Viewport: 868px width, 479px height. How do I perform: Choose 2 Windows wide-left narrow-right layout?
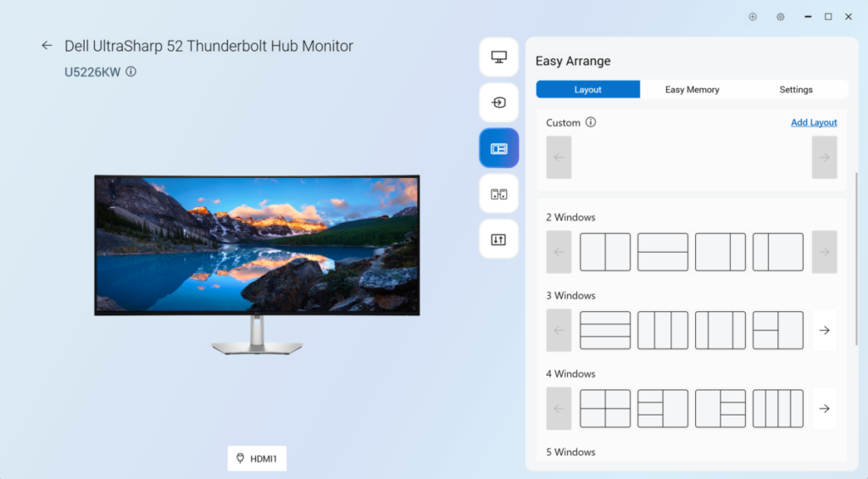721,252
